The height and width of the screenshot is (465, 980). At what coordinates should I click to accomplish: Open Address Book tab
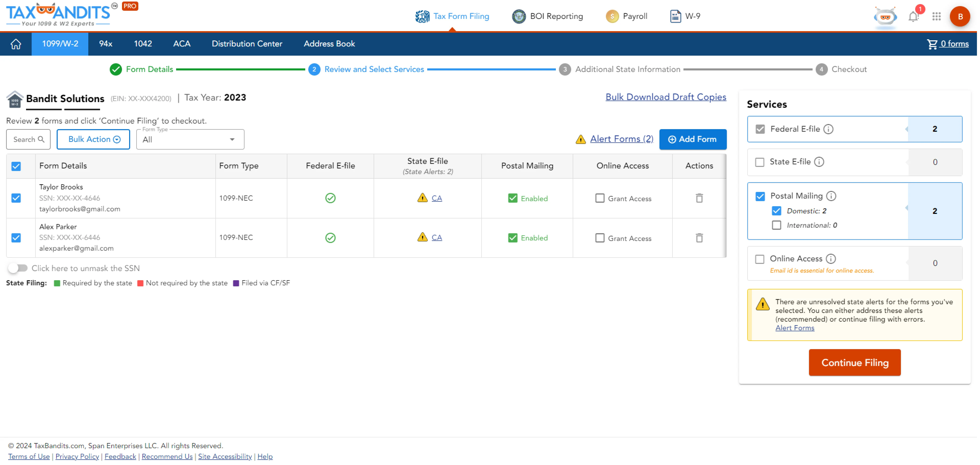pyautogui.click(x=329, y=44)
